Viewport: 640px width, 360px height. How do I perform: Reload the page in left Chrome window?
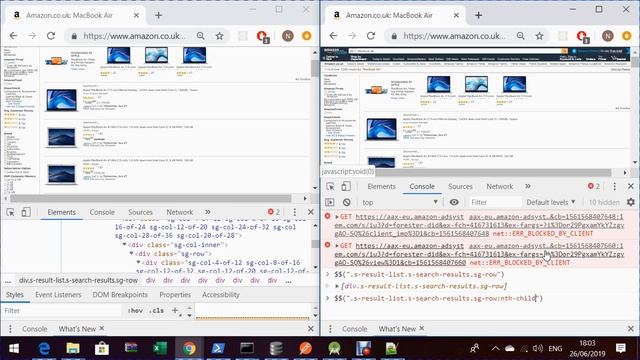tap(51, 36)
